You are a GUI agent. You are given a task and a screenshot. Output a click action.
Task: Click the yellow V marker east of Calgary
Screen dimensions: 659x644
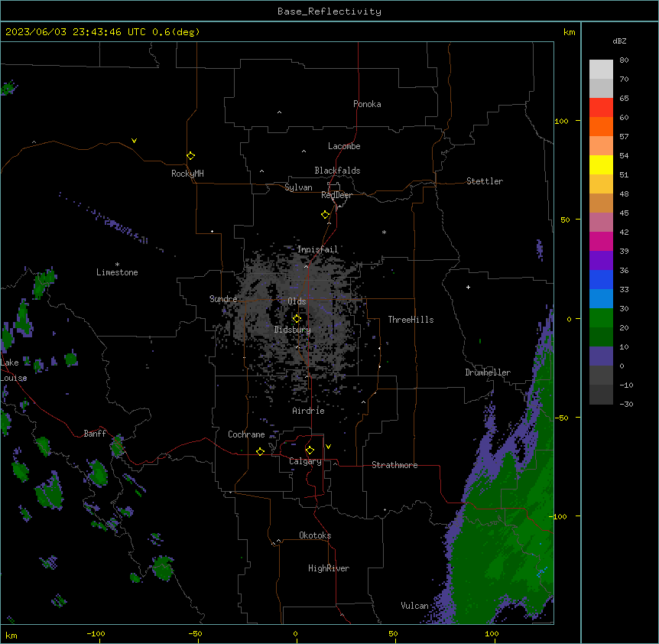pyautogui.click(x=328, y=447)
